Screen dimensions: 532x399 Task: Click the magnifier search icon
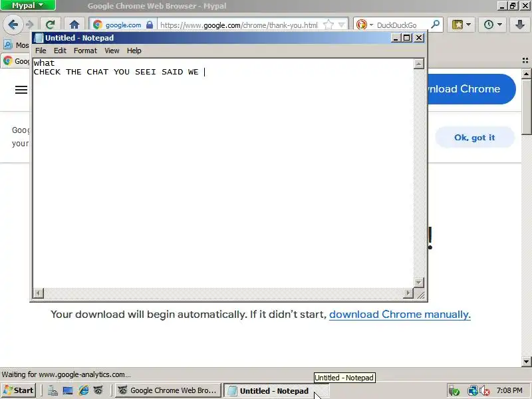click(x=435, y=25)
